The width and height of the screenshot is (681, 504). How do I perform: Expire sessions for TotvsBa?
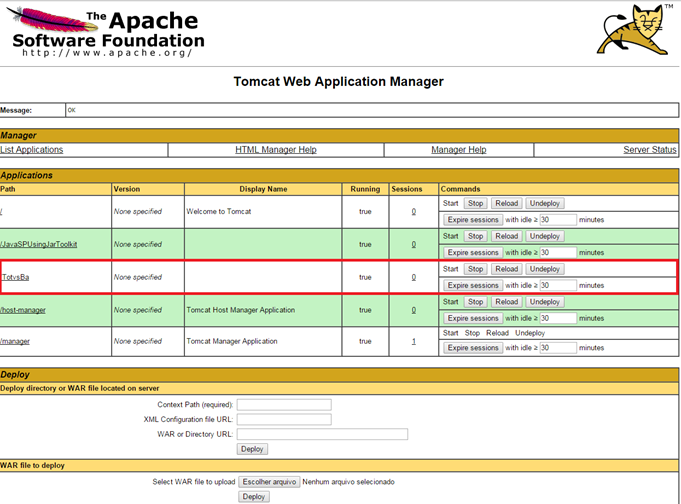coord(473,285)
